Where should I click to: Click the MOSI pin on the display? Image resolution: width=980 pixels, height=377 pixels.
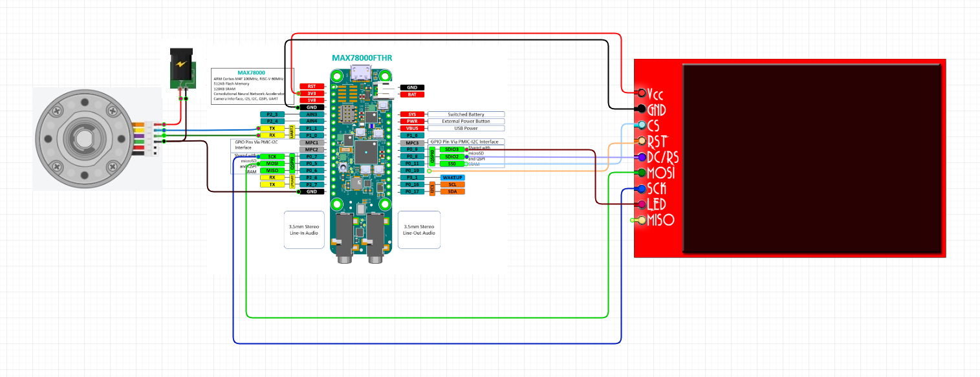[x=642, y=173]
